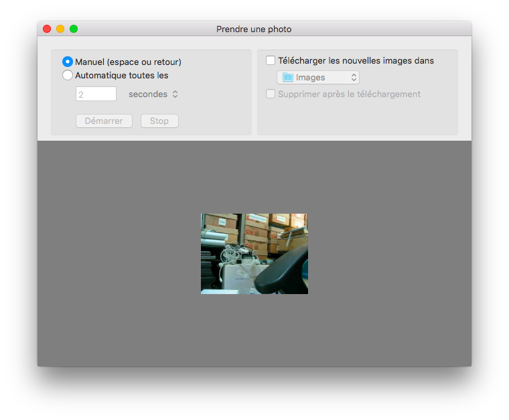Click the Prendre une photo title text

click(254, 29)
